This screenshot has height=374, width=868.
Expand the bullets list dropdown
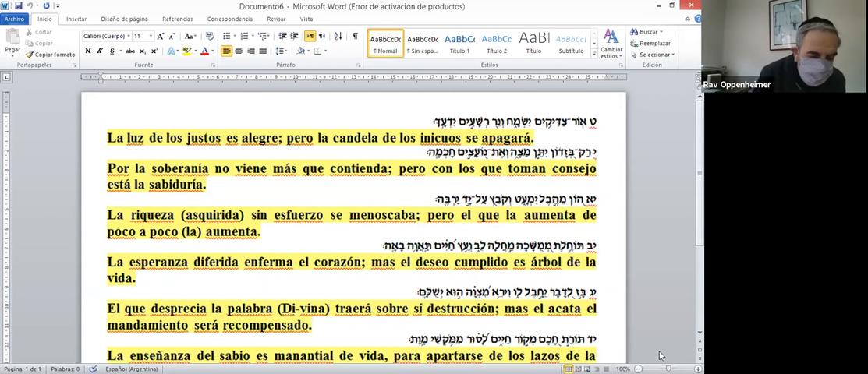235,36
